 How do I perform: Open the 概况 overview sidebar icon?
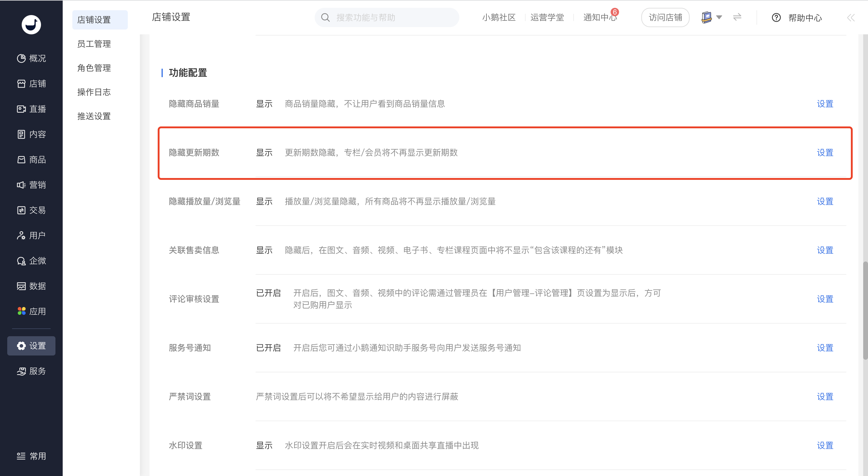[x=21, y=58]
